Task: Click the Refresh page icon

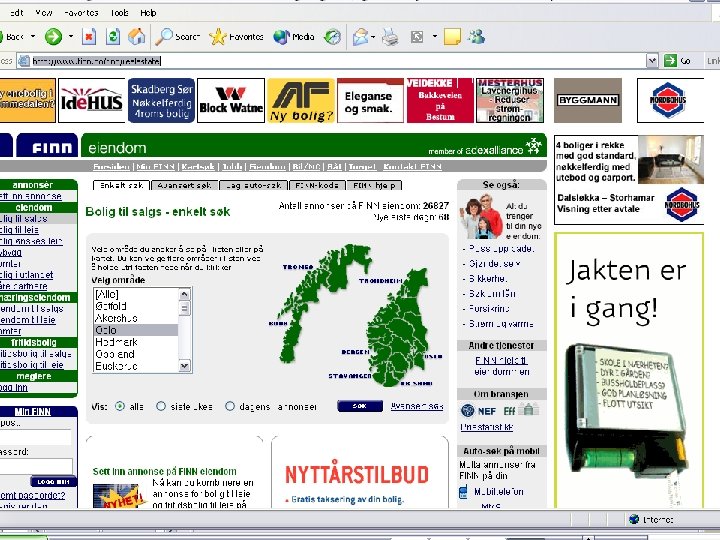Action: pyautogui.click(x=113, y=36)
